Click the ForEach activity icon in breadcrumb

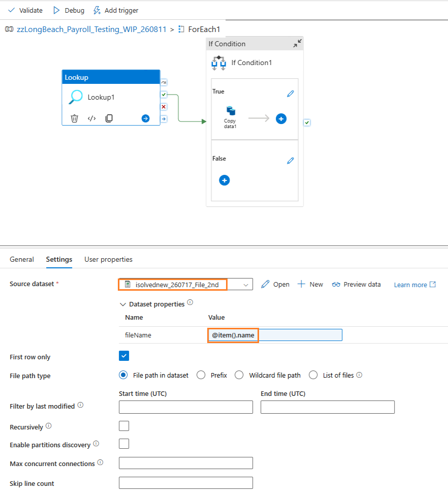pyautogui.click(x=181, y=29)
